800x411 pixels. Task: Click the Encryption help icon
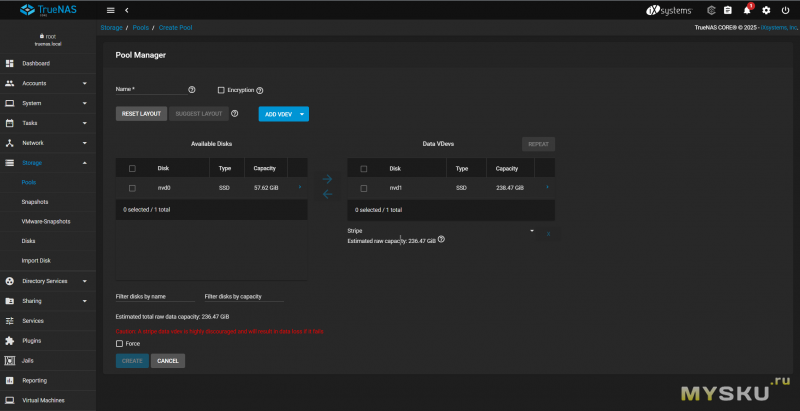260,90
